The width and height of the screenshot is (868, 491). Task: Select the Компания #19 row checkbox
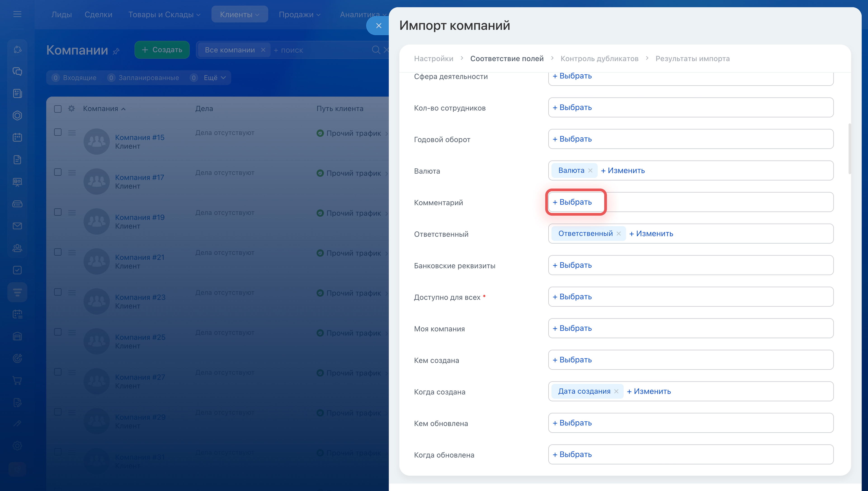[58, 212]
